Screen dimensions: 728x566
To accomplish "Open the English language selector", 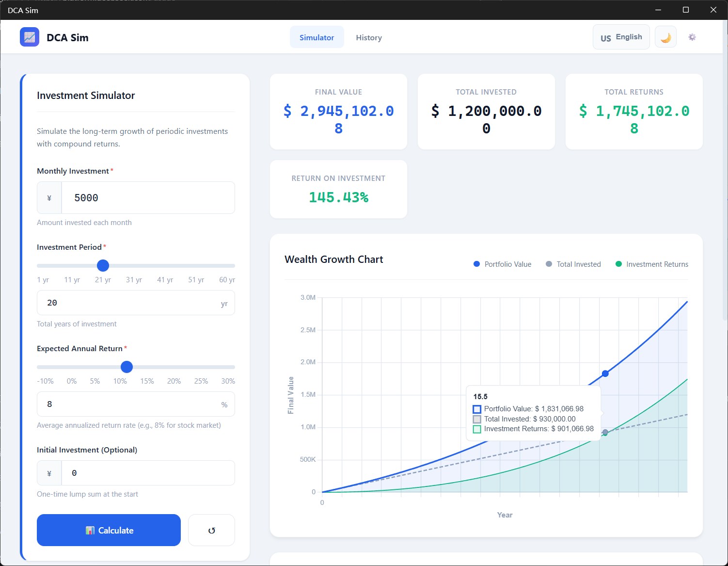I will click(x=621, y=37).
